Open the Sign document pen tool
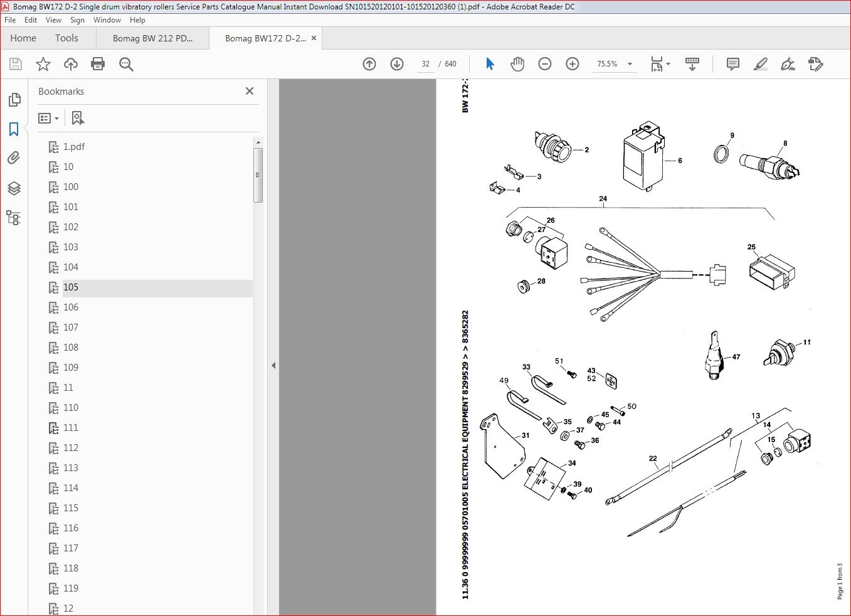Viewport: 851px width, 616px height. coord(788,64)
